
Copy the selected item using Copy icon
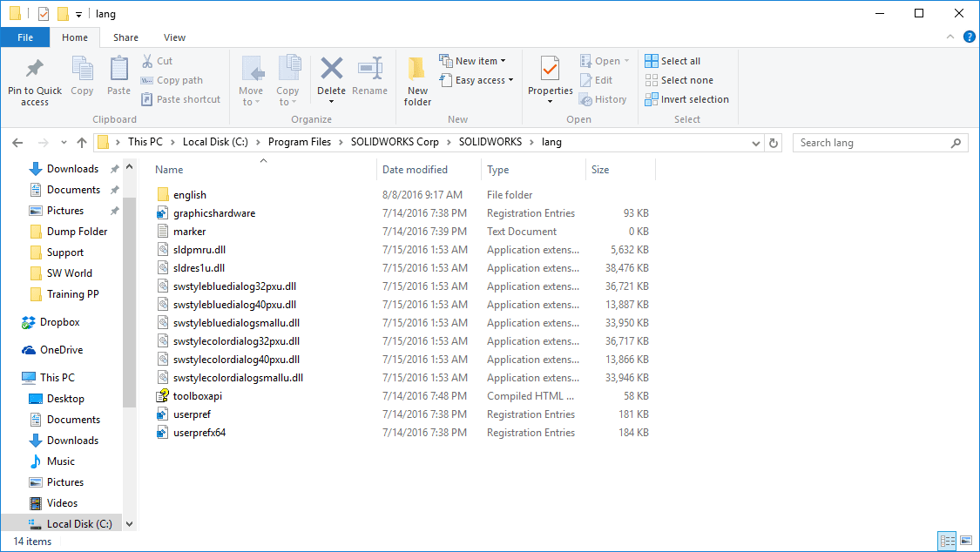[x=82, y=78]
